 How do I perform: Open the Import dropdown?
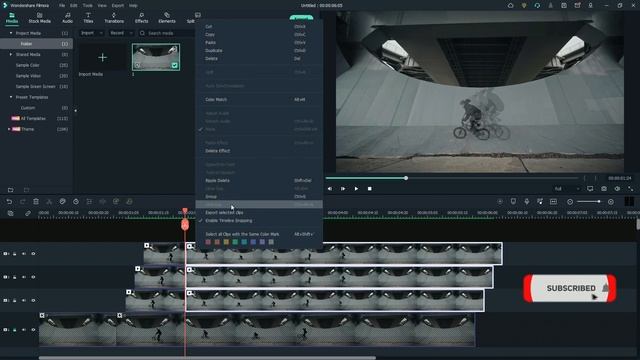[x=91, y=33]
